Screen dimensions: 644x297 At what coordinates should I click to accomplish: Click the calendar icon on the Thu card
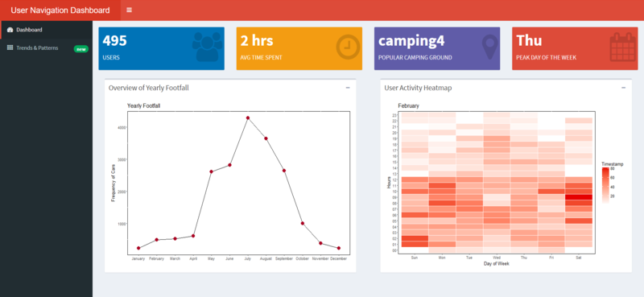click(x=622, y=47)
